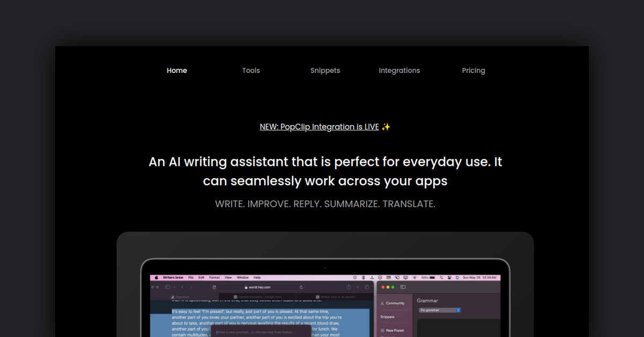Click the world.hey.com address bar
This screenshot has width=644, height=337.
pyautogui.click(x=260, y=287)
